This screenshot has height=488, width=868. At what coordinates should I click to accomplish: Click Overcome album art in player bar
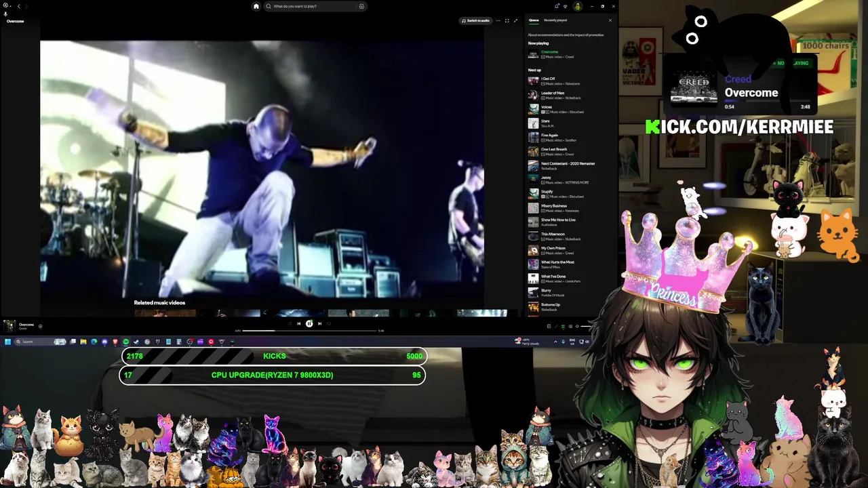[x=9, y=327]
